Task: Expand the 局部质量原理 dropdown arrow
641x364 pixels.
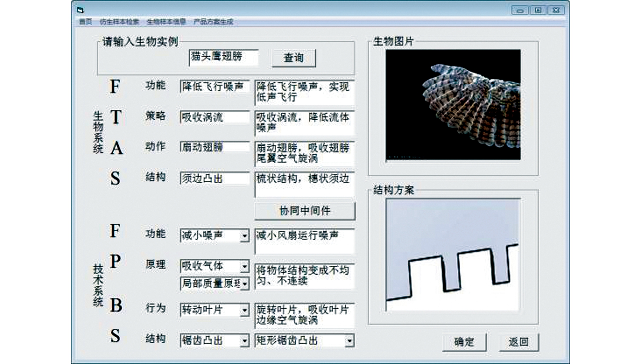Action: (245, 283)
